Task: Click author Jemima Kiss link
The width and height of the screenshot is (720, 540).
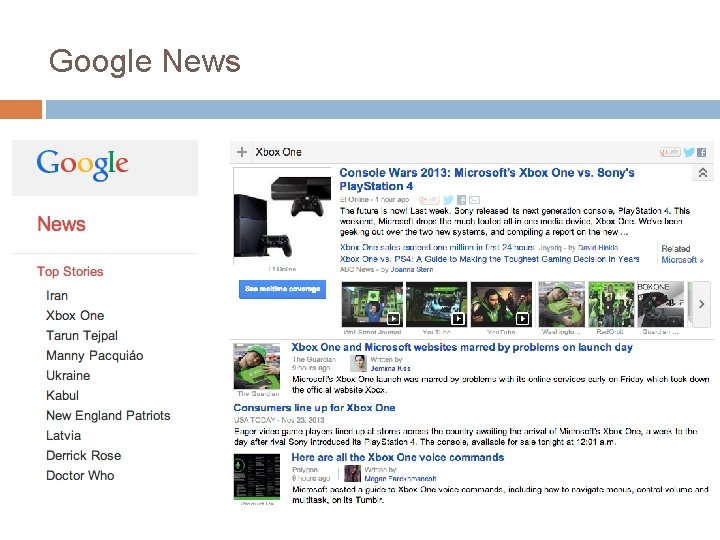Action: (x=390, y=368)
